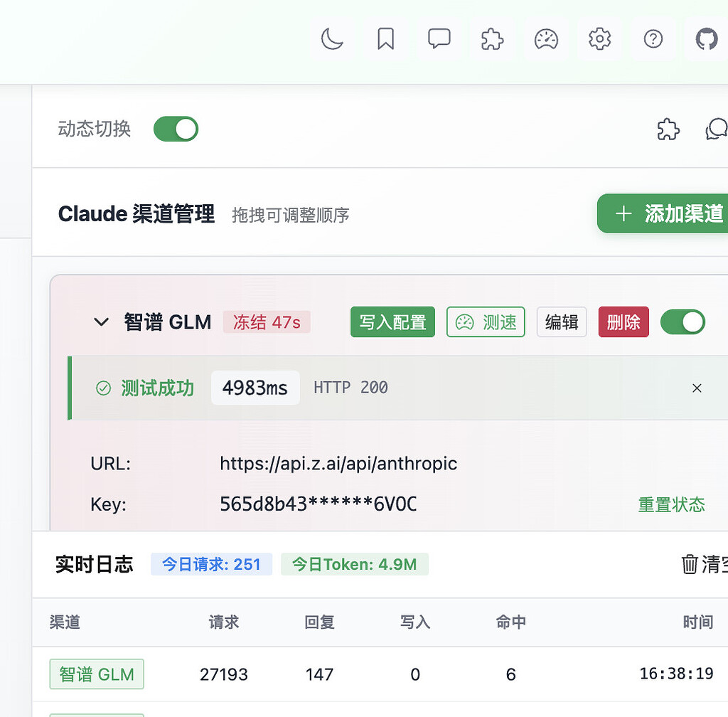Click the trash icon to clear logs

coord(690,564)
